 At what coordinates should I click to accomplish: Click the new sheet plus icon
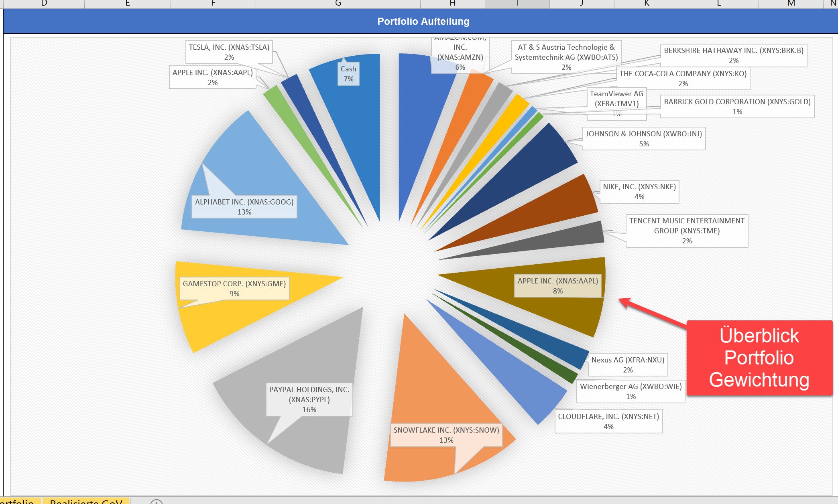pos(156,502)
